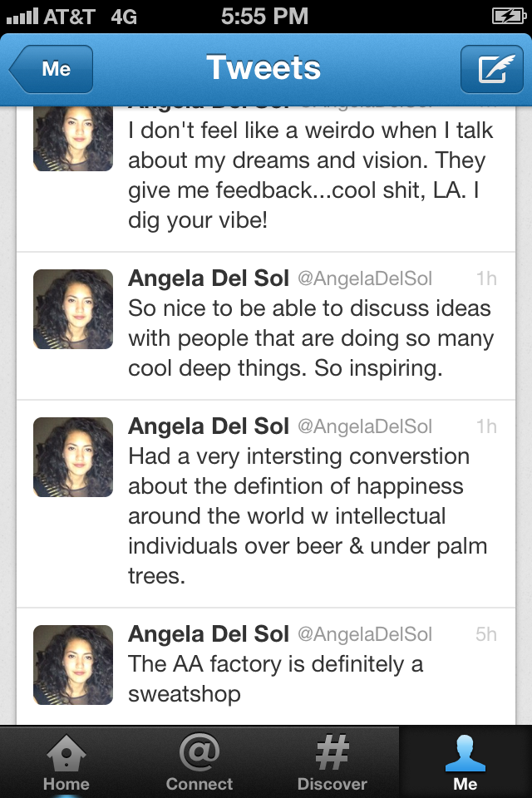Tap avatar beside the happiness tweet
Viewport: 532px width, 798px height.
[x=73, y=457]
